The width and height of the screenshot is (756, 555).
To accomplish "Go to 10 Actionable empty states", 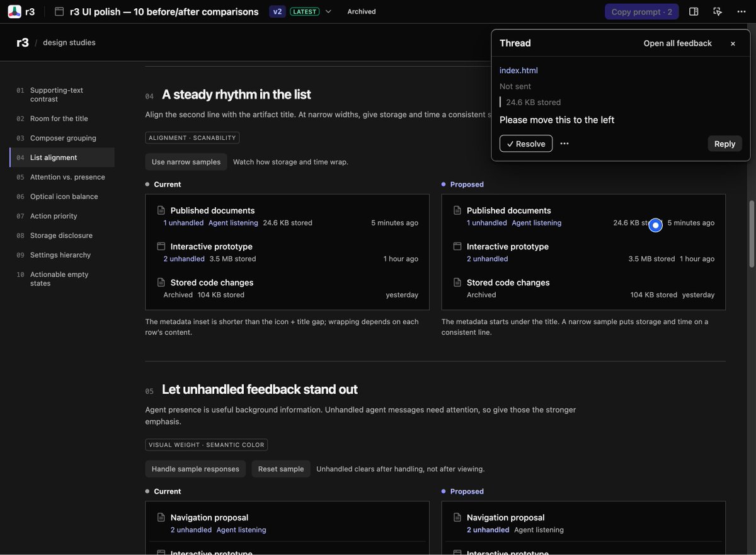I will pyautogui.click(x=62, y=279).
